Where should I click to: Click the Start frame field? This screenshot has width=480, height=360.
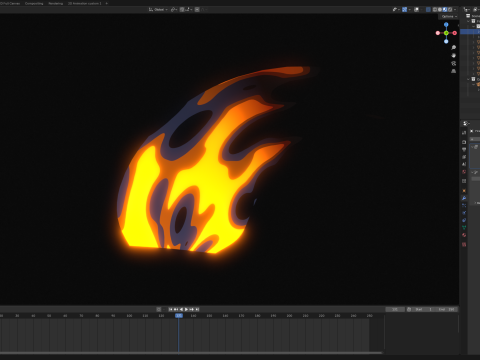[423, 309]
